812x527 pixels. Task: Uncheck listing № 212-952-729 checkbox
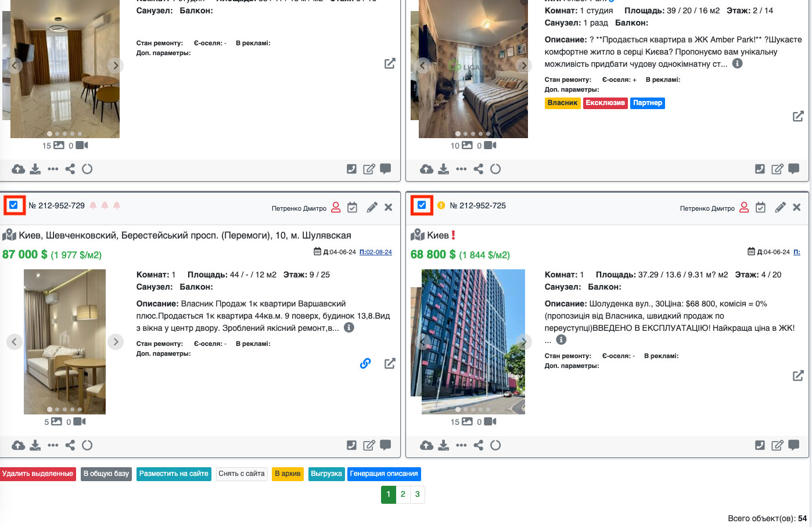(x=13, y=205)
